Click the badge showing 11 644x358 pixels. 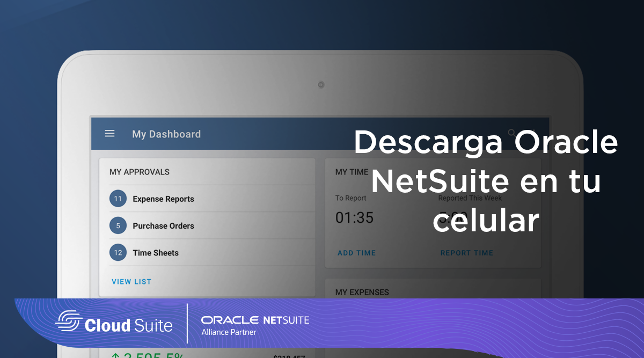click(x=118, y=199)
